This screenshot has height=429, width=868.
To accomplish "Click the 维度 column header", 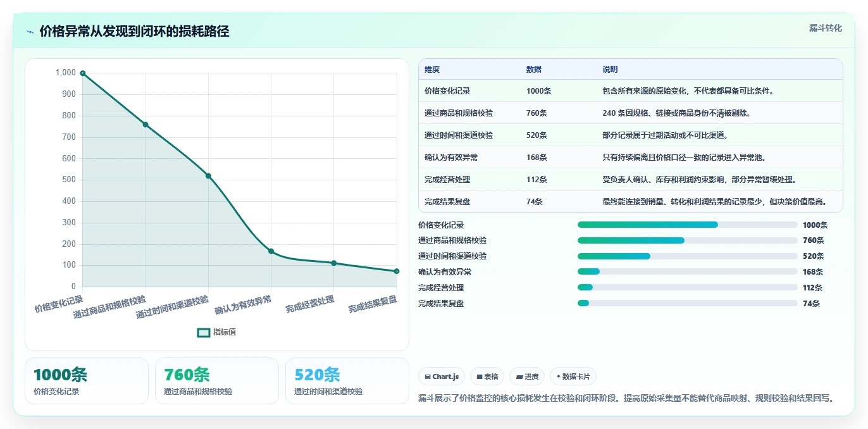I will 432,70.
